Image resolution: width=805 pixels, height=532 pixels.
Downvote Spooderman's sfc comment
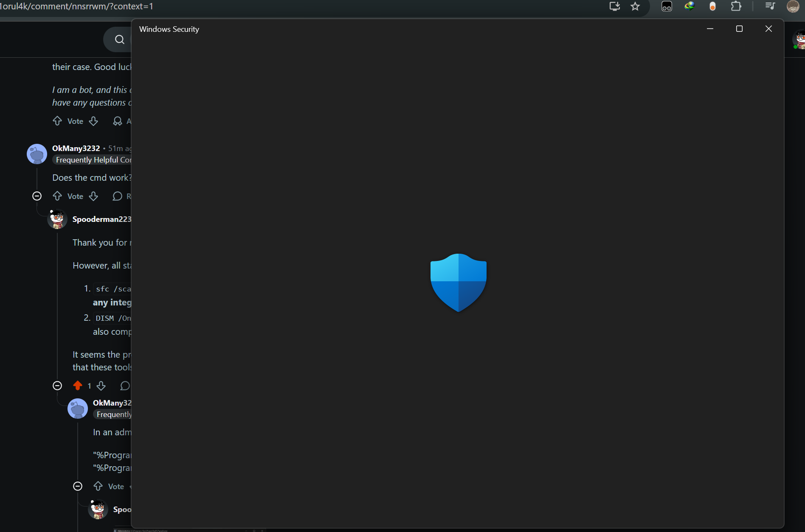click(x=101, y=386)
